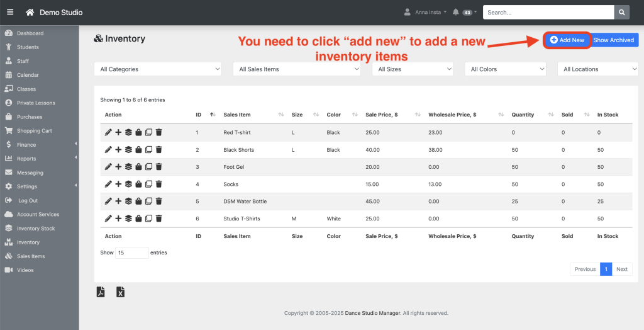Image resolution: width=644 pixels, height=330 pixels.
Task: Sort by ID column arrow
Action: point(213,115)
